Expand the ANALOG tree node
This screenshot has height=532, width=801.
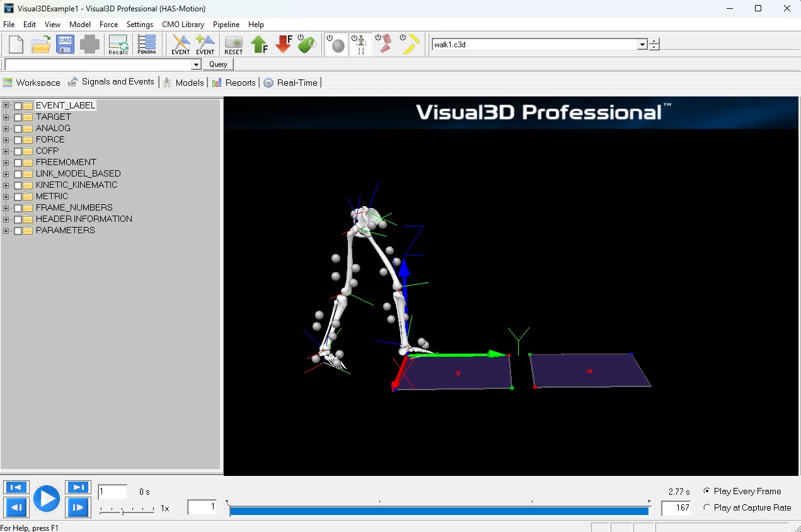coord(6,129)
